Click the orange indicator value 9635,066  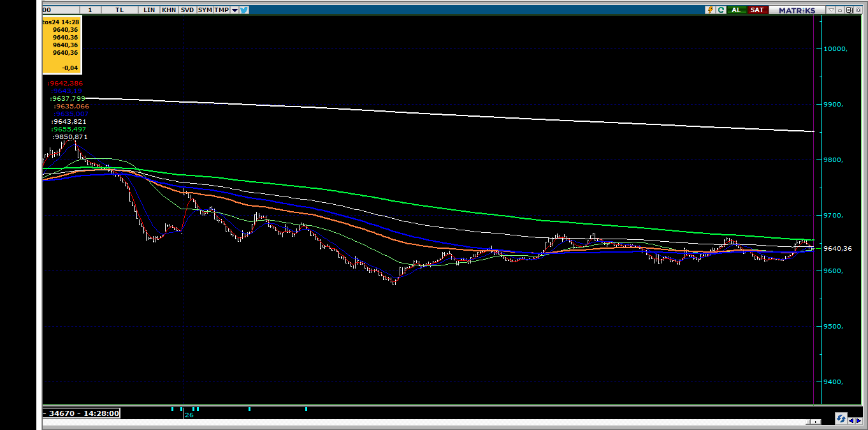[x=71, y=107]
